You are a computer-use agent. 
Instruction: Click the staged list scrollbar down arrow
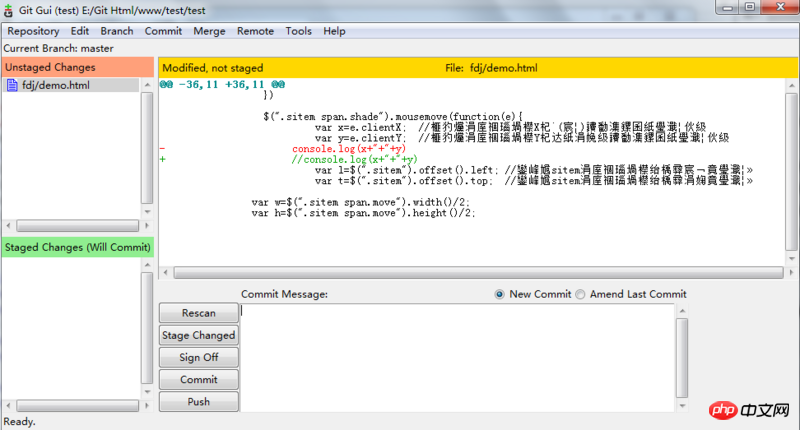coord(147,392)
